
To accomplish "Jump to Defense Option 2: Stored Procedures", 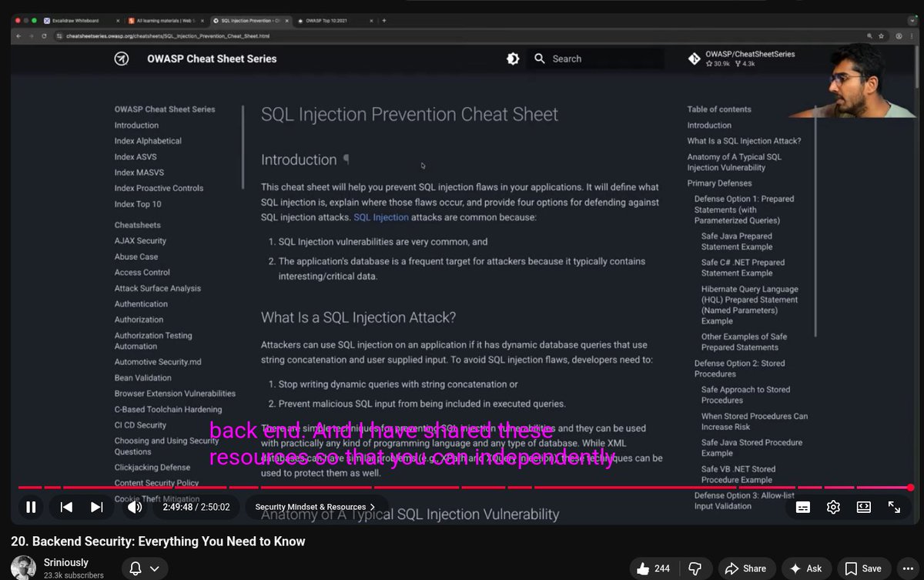I will pos(740,368).
